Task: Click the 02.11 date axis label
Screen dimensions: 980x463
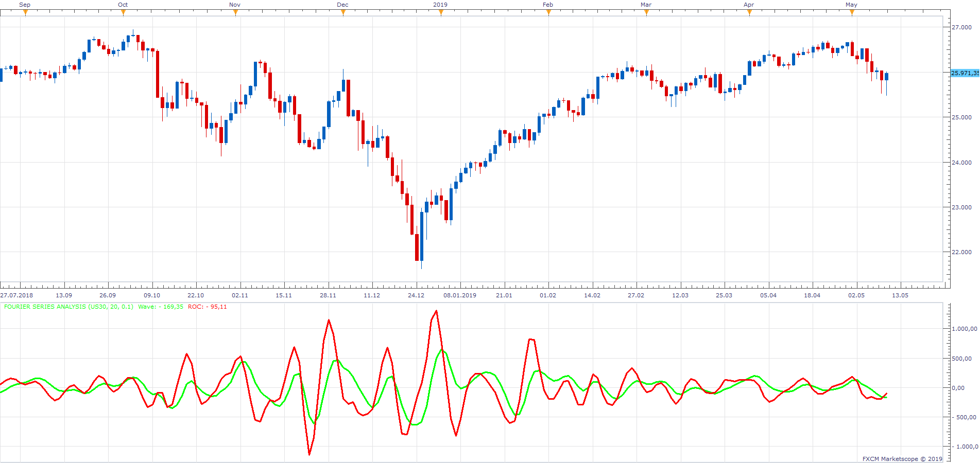Action: tap(240, 295)
